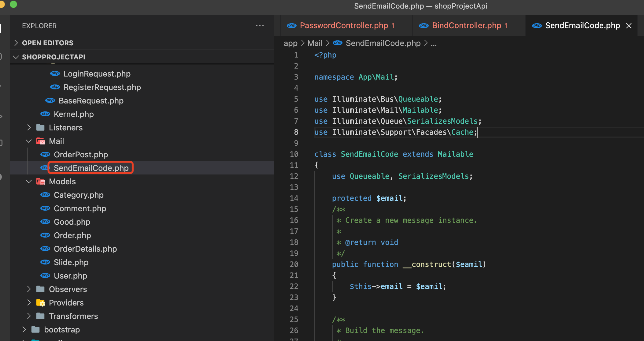Click the Mail folder icon
This screenshot has height=341, width=644.
pyautogui.click(x=40, y=141)
